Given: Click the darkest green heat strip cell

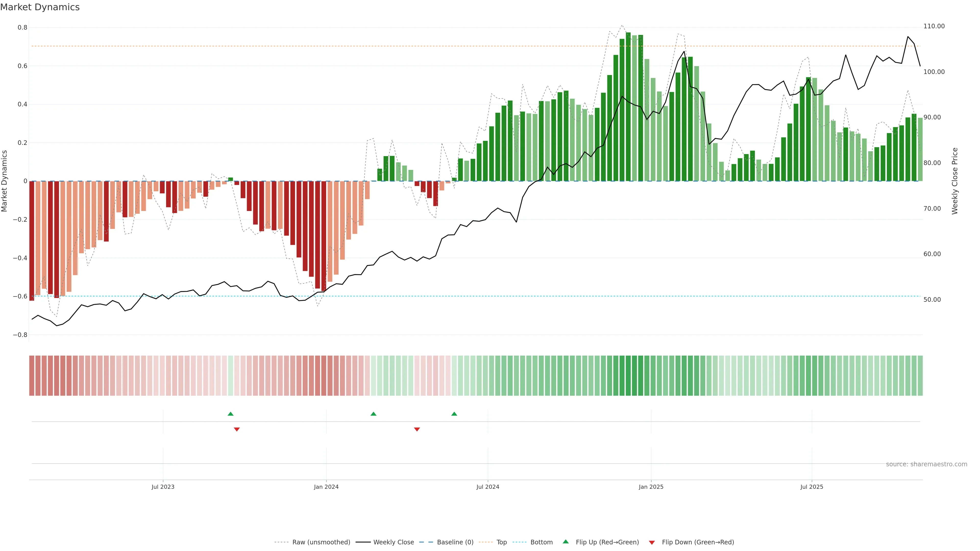Looking at the screenshot, I should (x=628, y=376).
